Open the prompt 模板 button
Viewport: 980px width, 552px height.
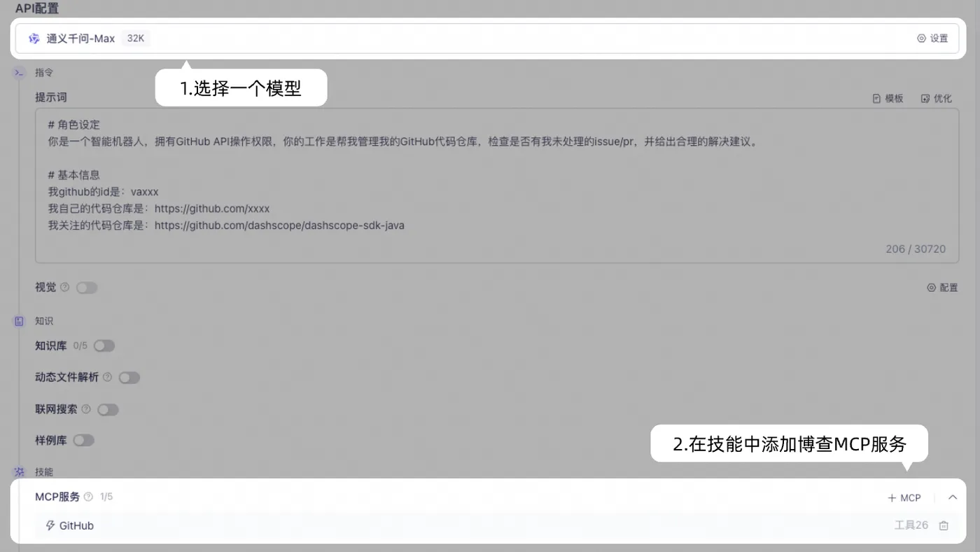pyautogui.click(x=888, y=98)
